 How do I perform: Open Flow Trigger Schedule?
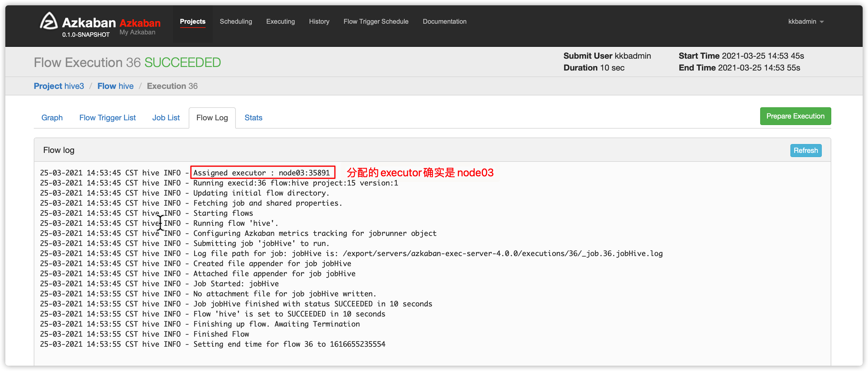pyautogui.click(x=376, y=22)
